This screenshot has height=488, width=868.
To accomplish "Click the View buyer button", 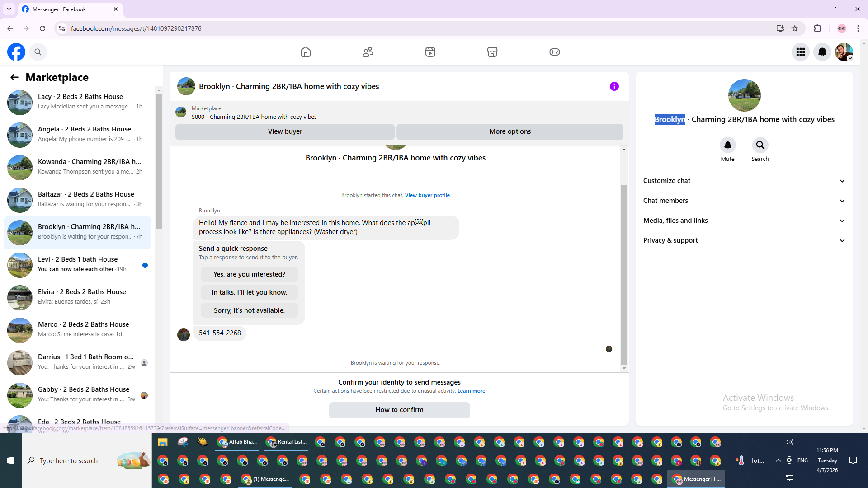I will click(x=285, y=131).
